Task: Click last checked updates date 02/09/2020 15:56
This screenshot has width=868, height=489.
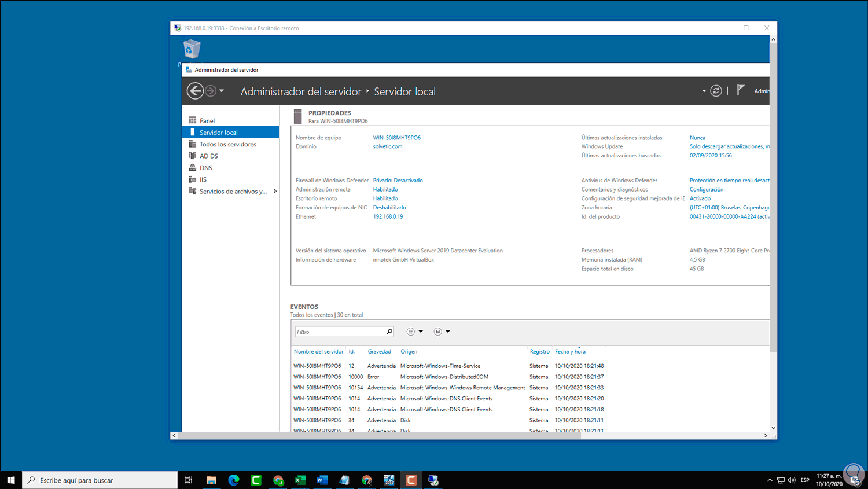Action: [711, 155]
